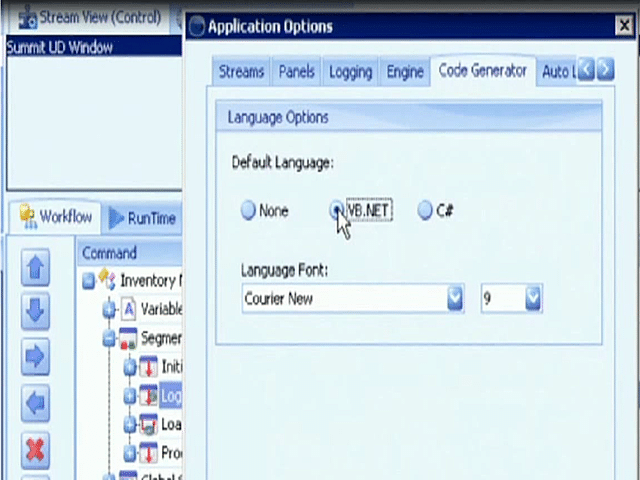Screen dimensions: 640x480
Task: Click the blue right arrow button
Action: tap(36, 357)
